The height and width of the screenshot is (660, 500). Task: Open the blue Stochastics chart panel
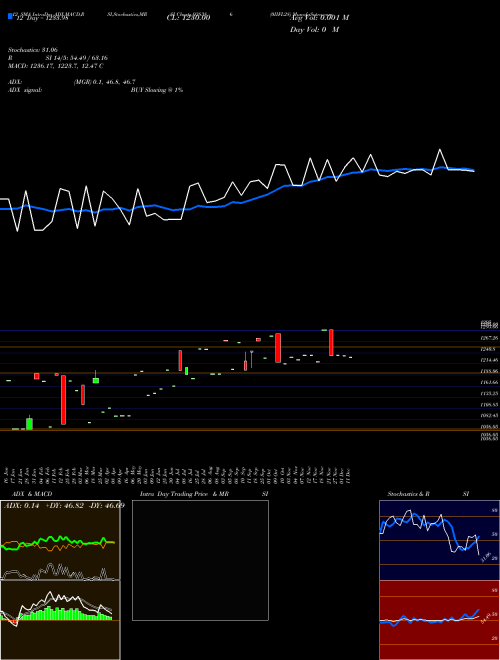point(439,540)
